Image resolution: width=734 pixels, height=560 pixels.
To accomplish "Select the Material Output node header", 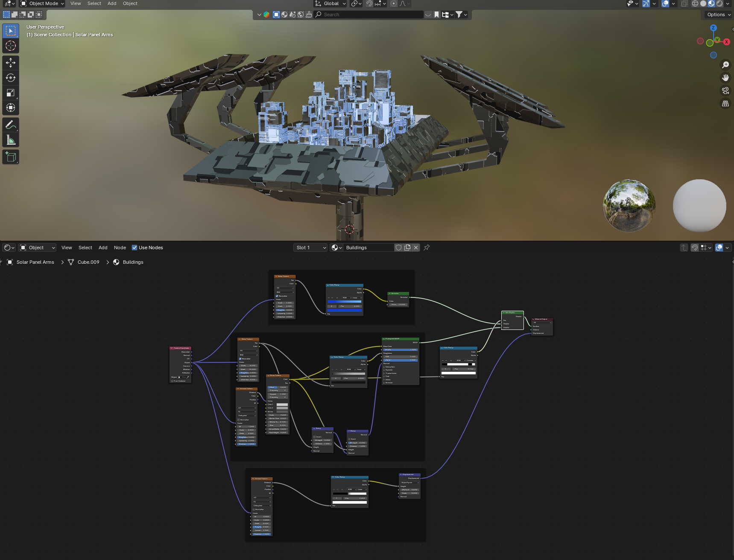I will coord(542,319).
